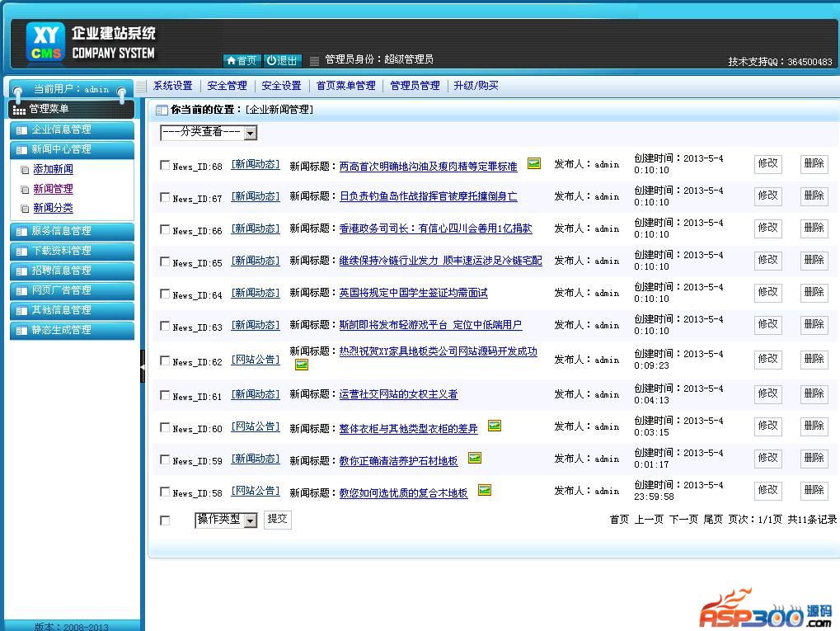Tick checkbox for News_ID:66

click(165, 229)
